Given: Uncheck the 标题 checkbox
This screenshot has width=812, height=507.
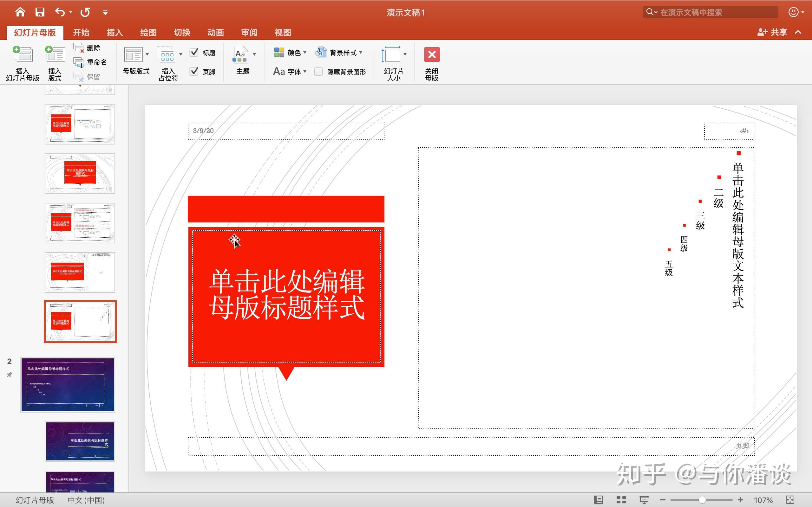Looking at the screenshot, I should coord(194,52).
